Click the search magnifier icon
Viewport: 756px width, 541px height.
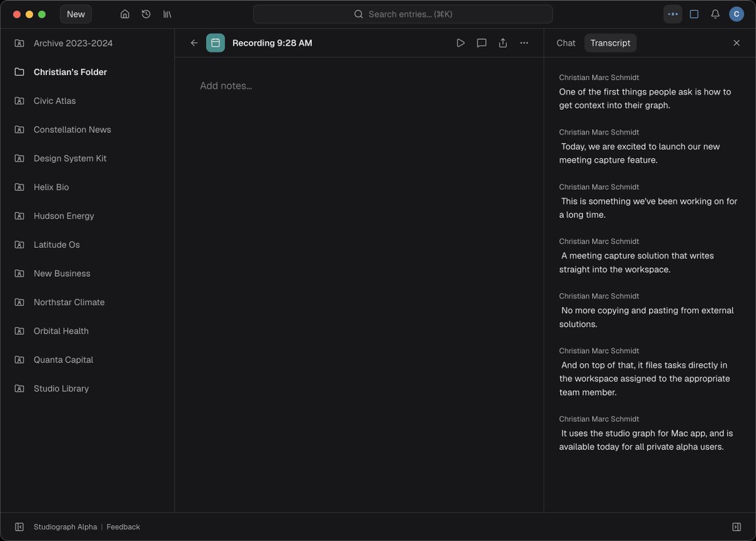[x=358, y=14]
